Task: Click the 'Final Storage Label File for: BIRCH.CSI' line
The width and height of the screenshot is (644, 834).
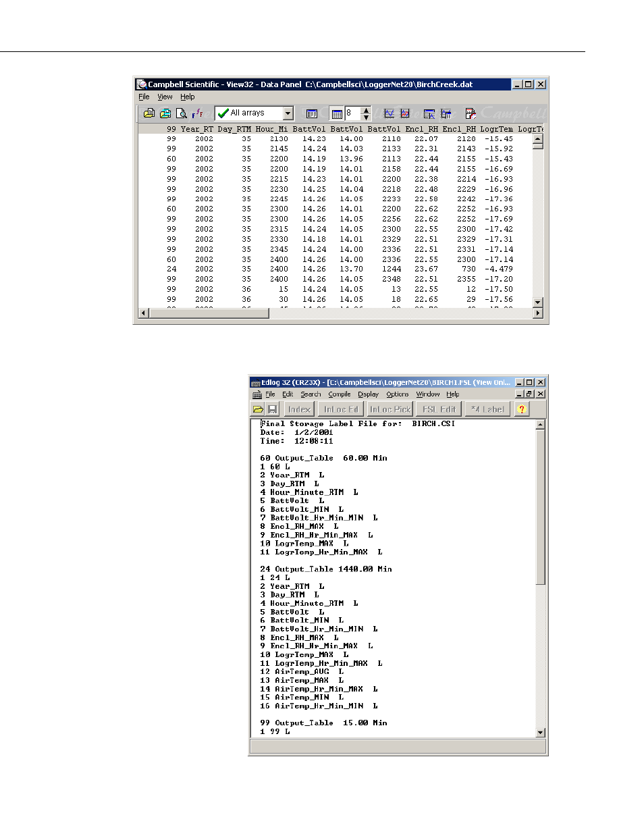Action: [x=358, y=424]
